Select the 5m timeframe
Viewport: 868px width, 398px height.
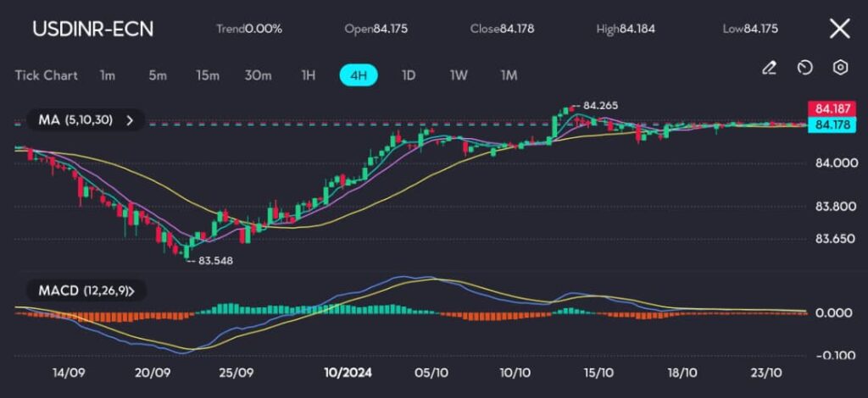coord(158,75)
